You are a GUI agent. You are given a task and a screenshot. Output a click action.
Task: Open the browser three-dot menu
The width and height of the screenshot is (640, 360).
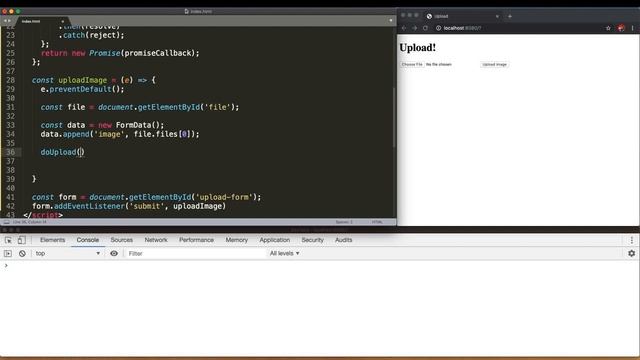tap(633, 28)
